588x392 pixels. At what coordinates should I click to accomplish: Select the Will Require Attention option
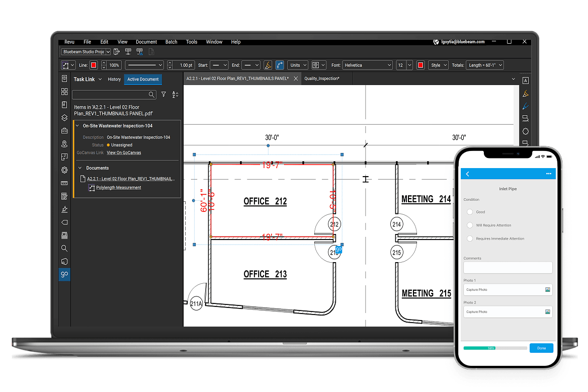(x=470, y=225)
